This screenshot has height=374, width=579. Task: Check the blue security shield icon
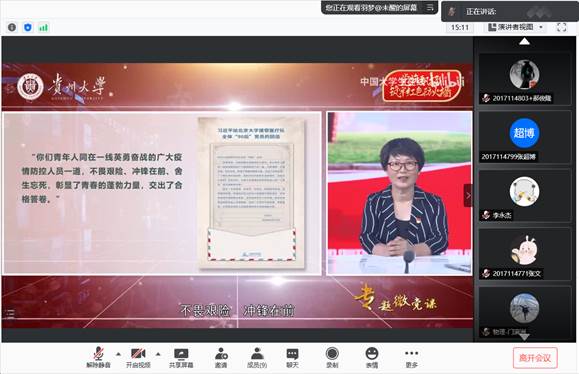pos(28,27)
